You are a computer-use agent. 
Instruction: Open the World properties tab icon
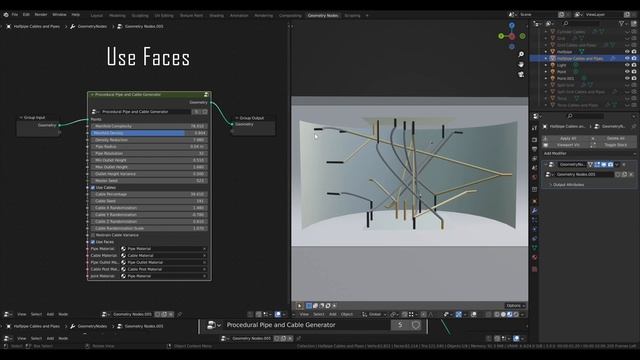point(535,178)
